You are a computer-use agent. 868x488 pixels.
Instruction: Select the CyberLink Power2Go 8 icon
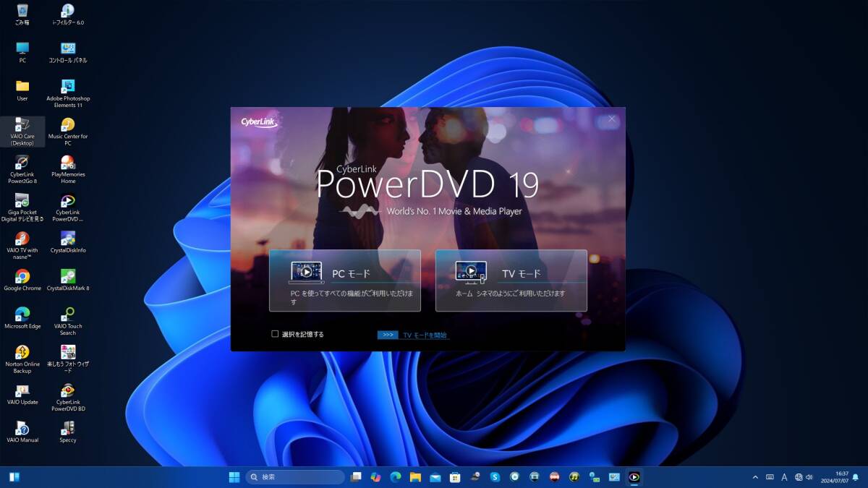click(22, 169)
